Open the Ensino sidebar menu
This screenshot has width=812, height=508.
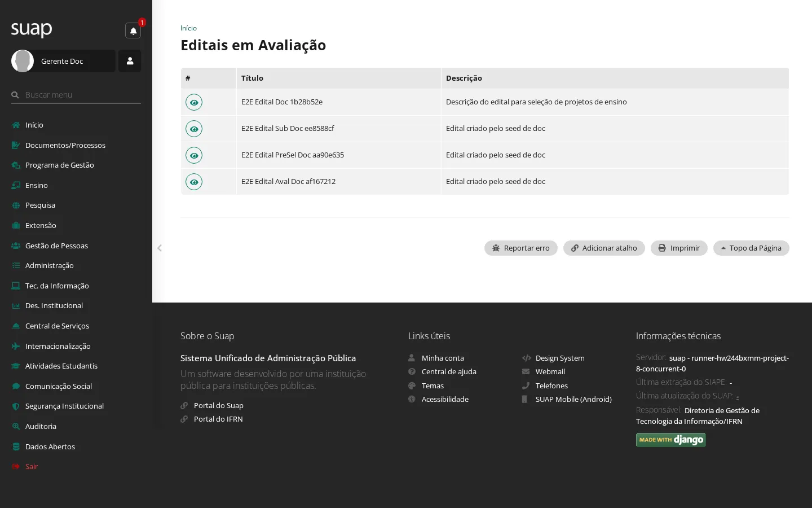click(76, 185)
